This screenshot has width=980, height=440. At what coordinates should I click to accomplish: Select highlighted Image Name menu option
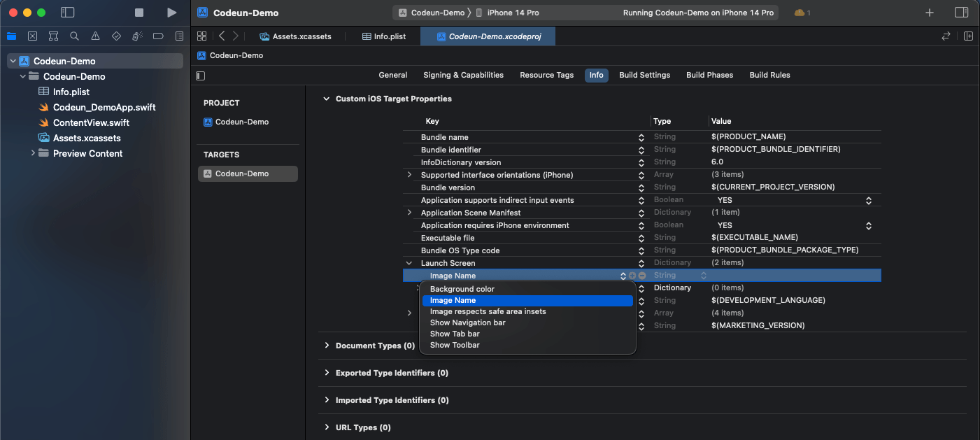point(527,300)
